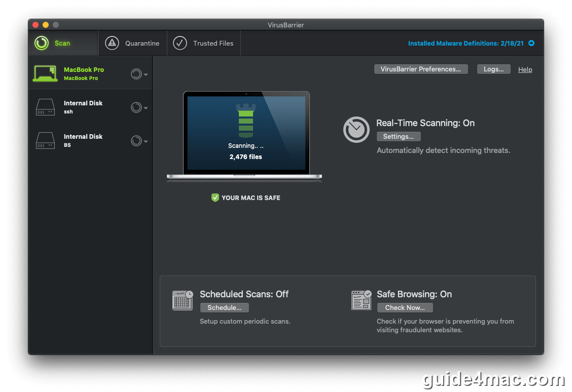Switch to the Trusted Files tab
This screenshot has height=392, width=572.
pos(203,43)
